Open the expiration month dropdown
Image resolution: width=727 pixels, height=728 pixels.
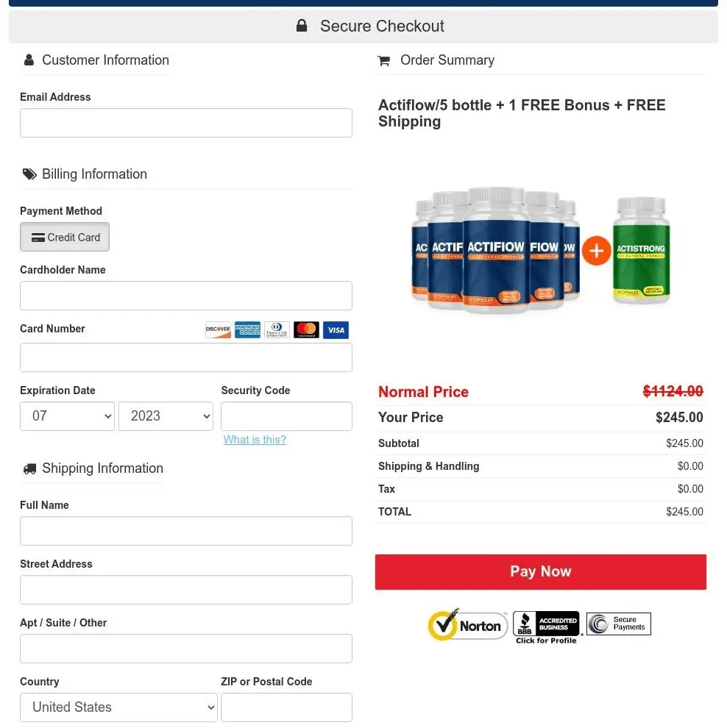(x=67, y=415)
